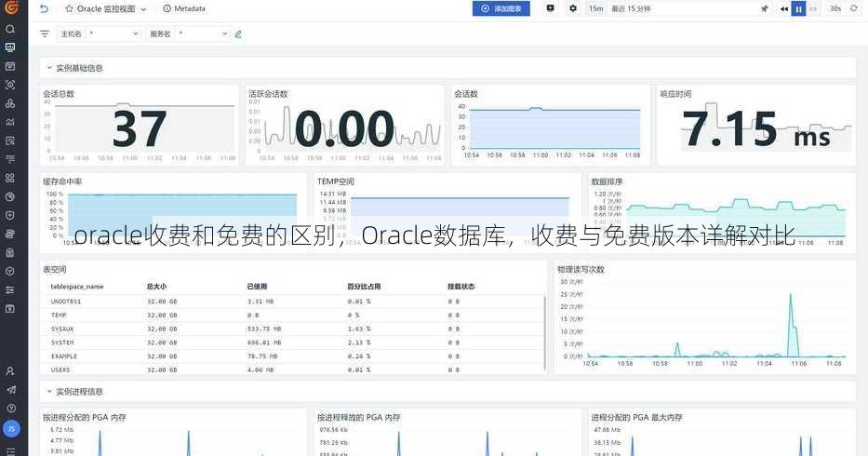Click the 百分比占用 column header
This screenshot has width=868, height=456.
point(364,287)
